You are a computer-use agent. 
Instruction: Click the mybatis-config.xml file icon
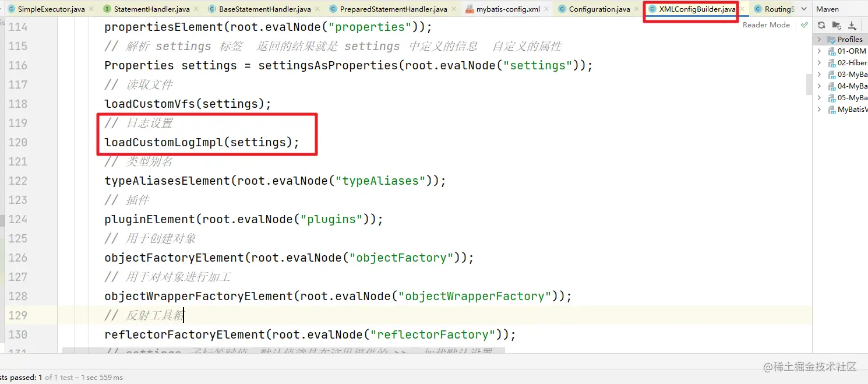470,9
